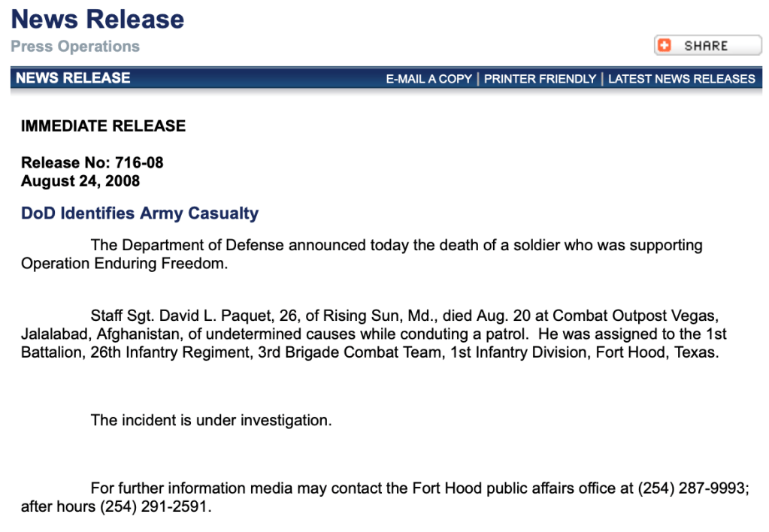Screen dimensions: 769x532
Task: Click the incident is under investigation sentence
Action: click(210, 421)
